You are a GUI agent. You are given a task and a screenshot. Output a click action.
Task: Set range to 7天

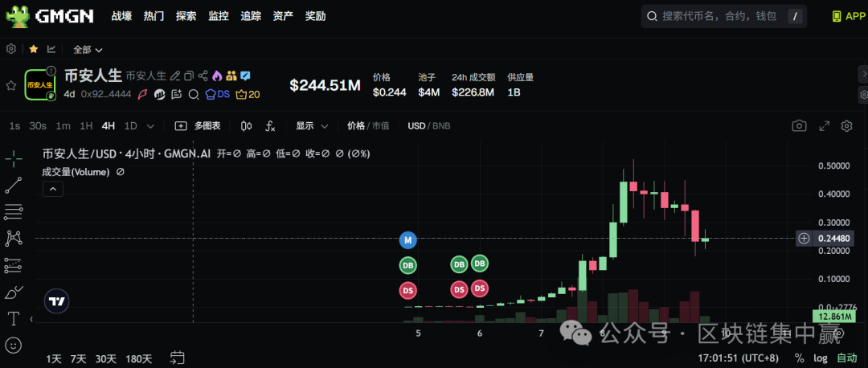point(79,358)
